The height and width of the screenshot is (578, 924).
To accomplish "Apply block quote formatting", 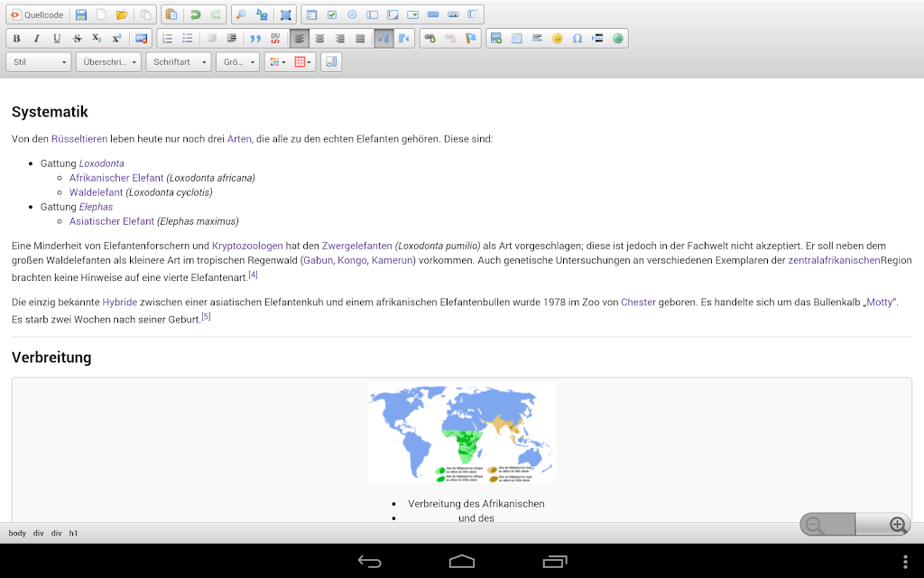I will pyautogui.click(x=255, y=38).
